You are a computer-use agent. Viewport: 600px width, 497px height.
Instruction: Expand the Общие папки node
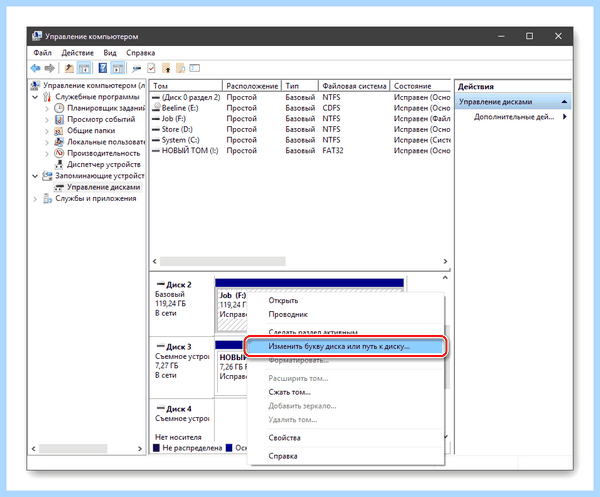pyautogui.click(x=47, y=131)
